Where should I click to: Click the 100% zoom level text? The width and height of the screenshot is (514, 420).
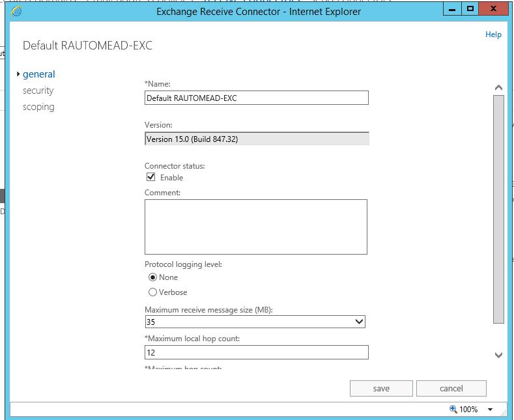468,409
